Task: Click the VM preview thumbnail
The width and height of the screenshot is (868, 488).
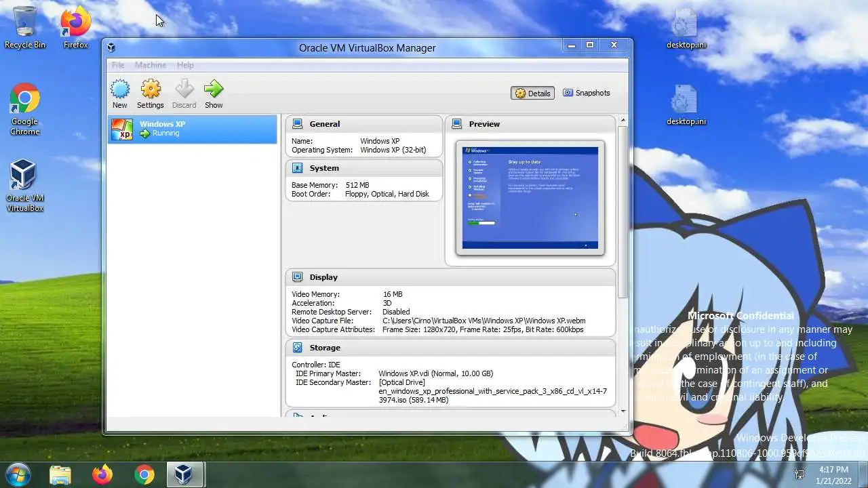Action: 530,198
